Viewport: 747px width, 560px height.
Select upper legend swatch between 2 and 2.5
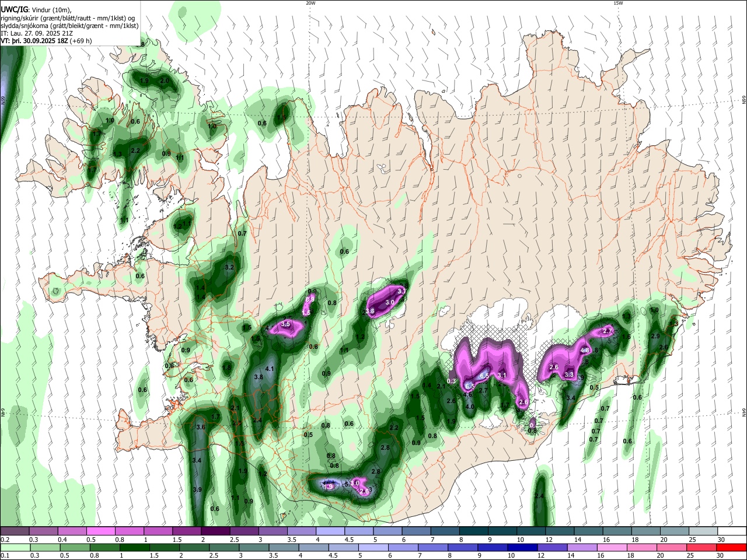point(215,531)
